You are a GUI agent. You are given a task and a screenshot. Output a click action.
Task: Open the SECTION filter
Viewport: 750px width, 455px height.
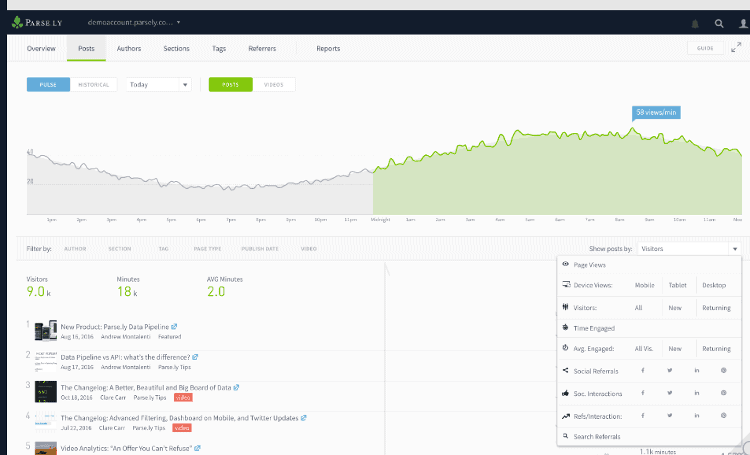pos(120,249)
